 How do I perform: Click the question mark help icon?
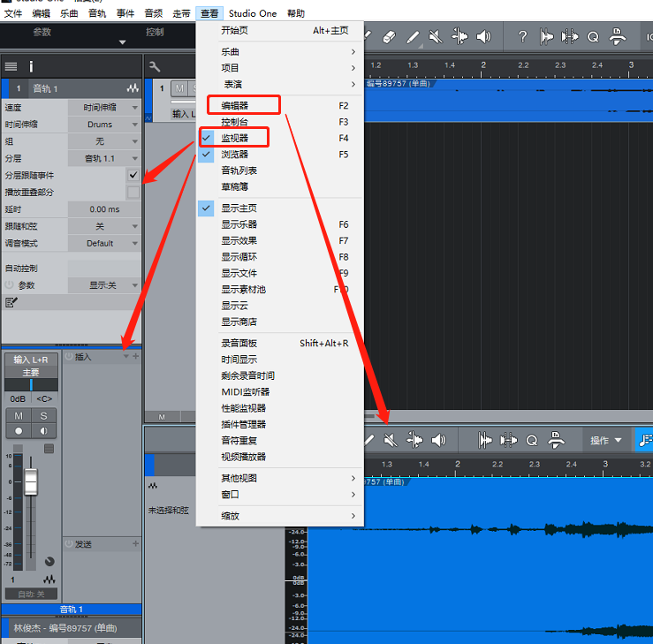(522, 37)
